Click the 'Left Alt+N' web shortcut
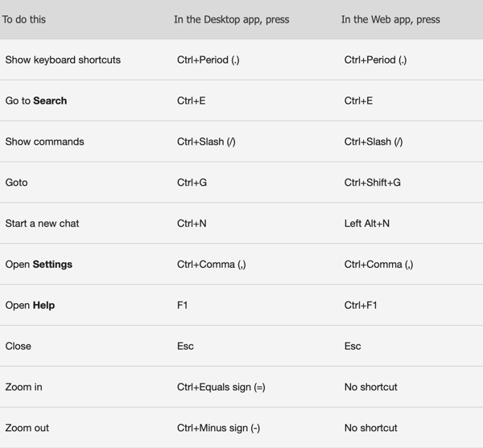This screenshot has height=448, width=483. pyautogui.click(x=367, y=224)
